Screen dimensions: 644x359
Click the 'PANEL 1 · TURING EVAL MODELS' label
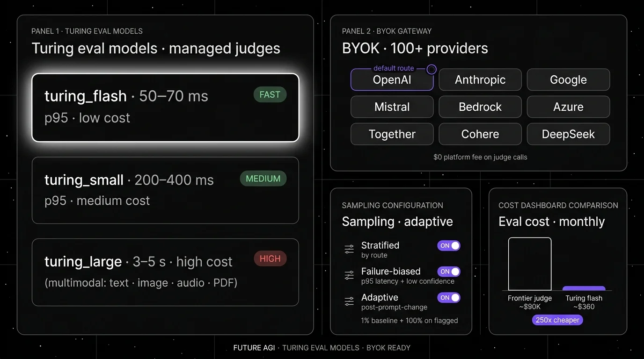point(87,31)
